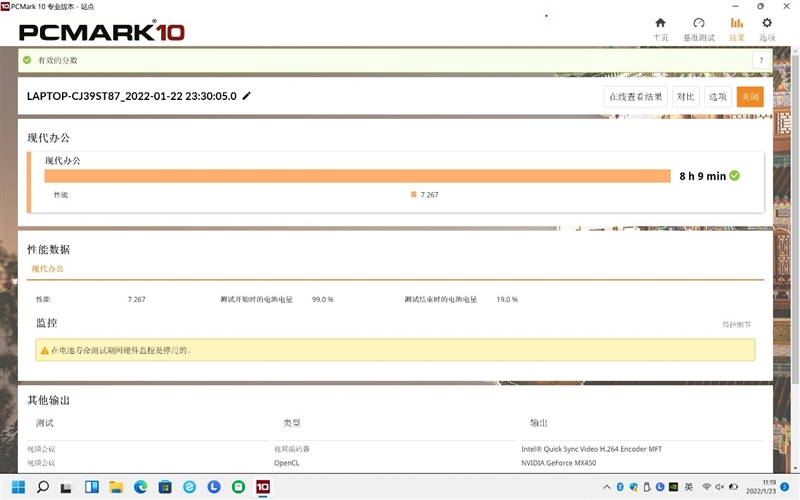800x500 pixels.
Task: Click the warning triangle in monitoring notice
Action: coord(44,351)
